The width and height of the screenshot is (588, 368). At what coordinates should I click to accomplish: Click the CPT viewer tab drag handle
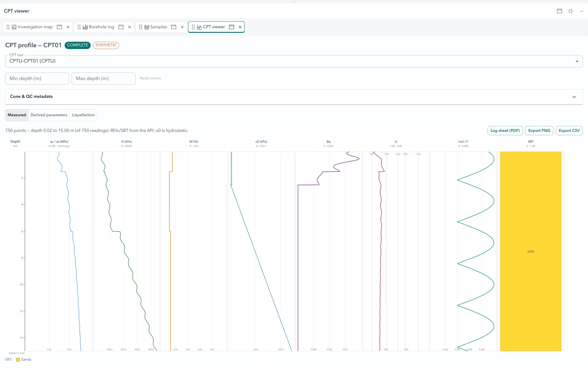click(193, 27)
